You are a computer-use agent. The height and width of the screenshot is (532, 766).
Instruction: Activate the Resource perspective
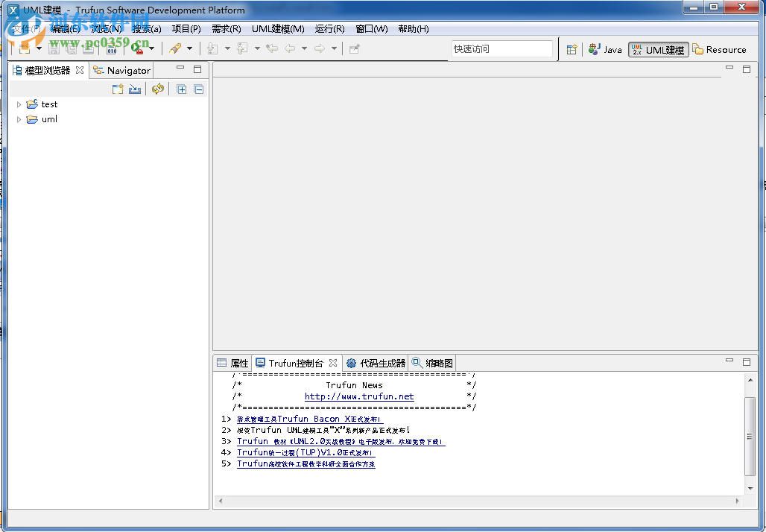pyautogui.click(x=720, y=49)
